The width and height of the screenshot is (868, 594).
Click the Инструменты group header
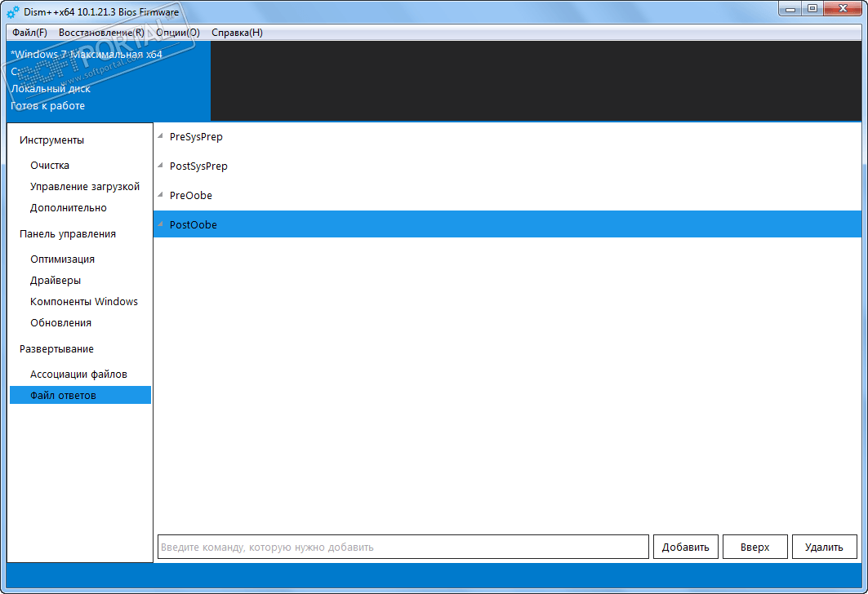point(51,140)
